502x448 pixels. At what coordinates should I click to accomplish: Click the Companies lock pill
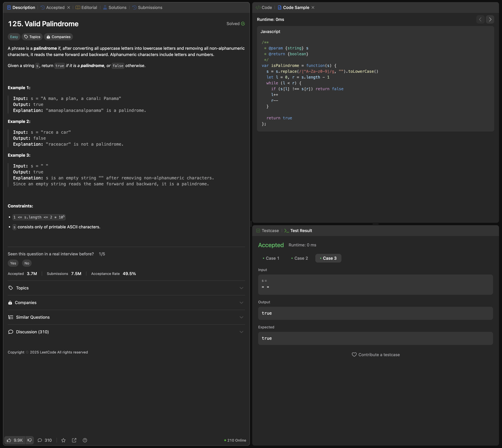pos(58,37)
